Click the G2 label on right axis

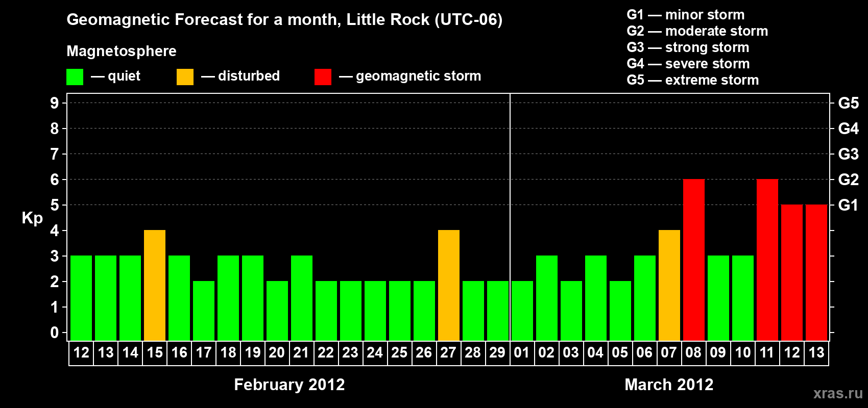coord(849,180)
